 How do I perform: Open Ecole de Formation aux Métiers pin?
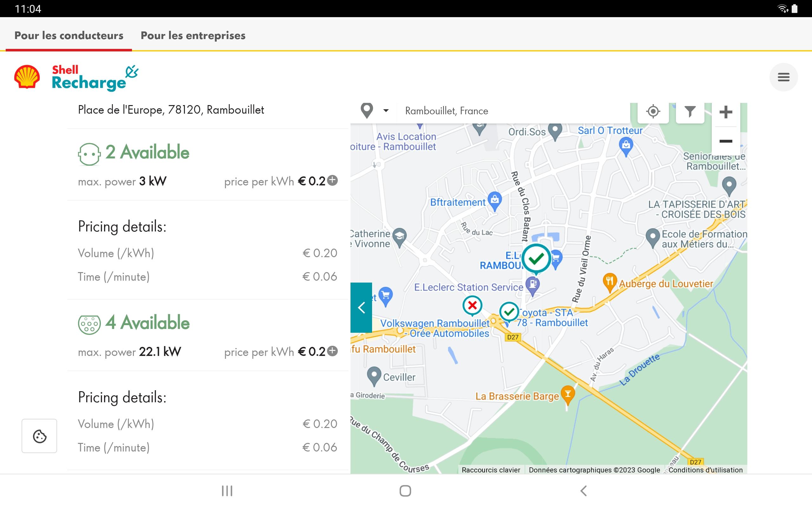[x=653, y=238]
